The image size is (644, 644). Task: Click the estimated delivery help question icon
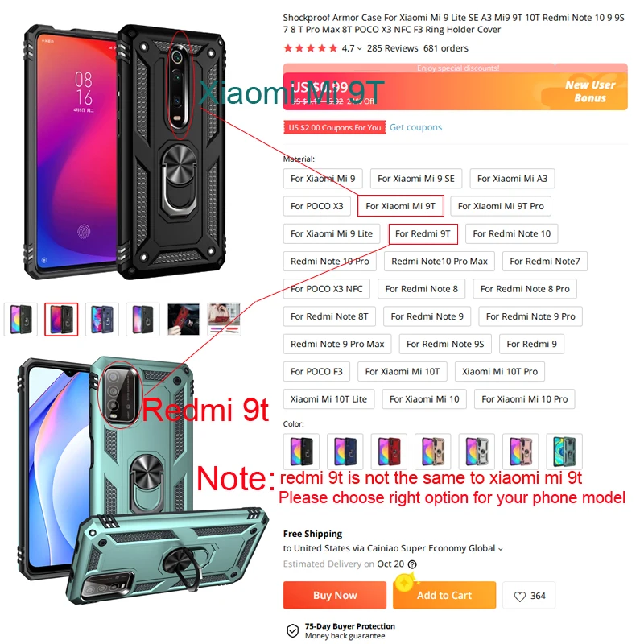412,564
